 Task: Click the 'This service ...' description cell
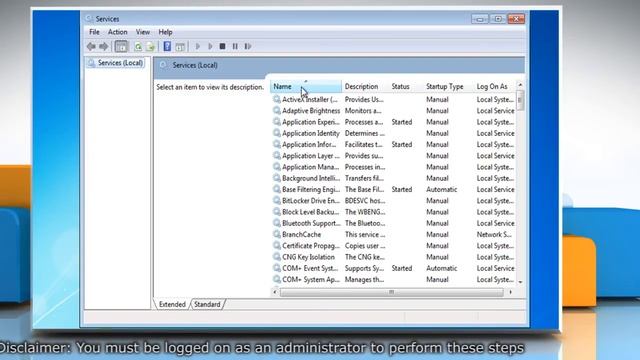pos(365,234)
